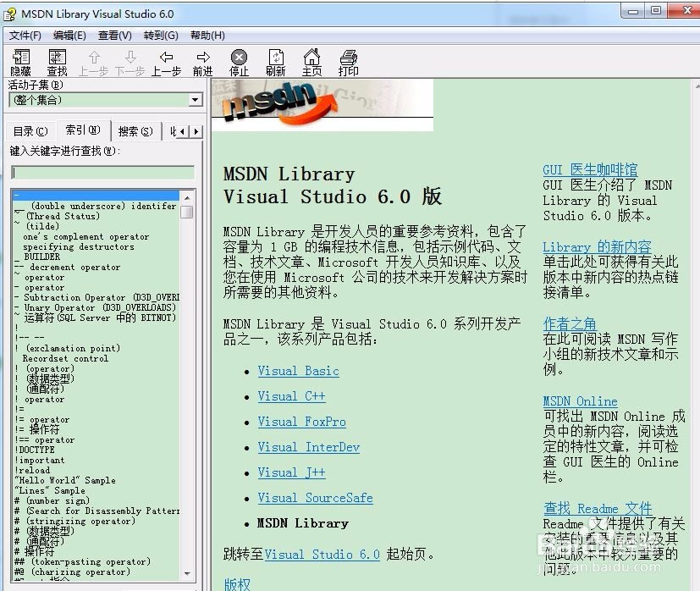Open the Visual C++ link
This screenshot has height=591, width=700.
tap(291, 396)
